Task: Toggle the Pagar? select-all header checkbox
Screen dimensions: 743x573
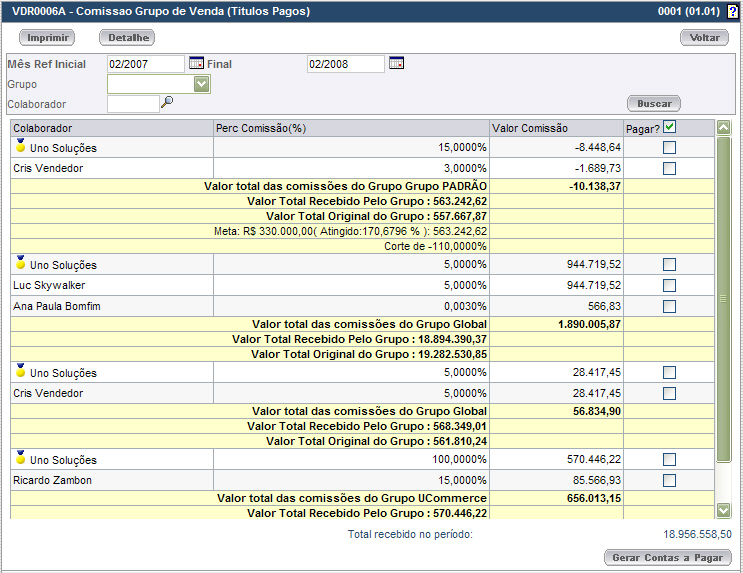Action: pyautogui.click(x=670, y=127)
